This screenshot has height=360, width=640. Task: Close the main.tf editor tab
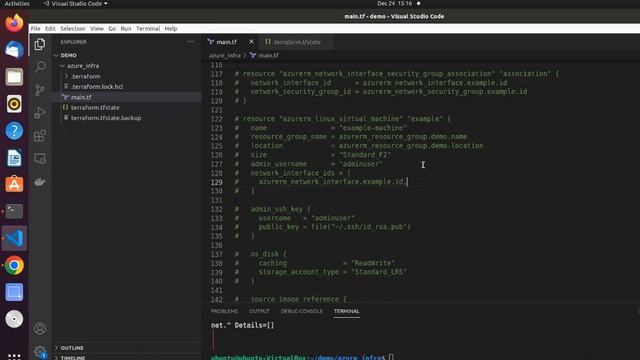[251, 42]
